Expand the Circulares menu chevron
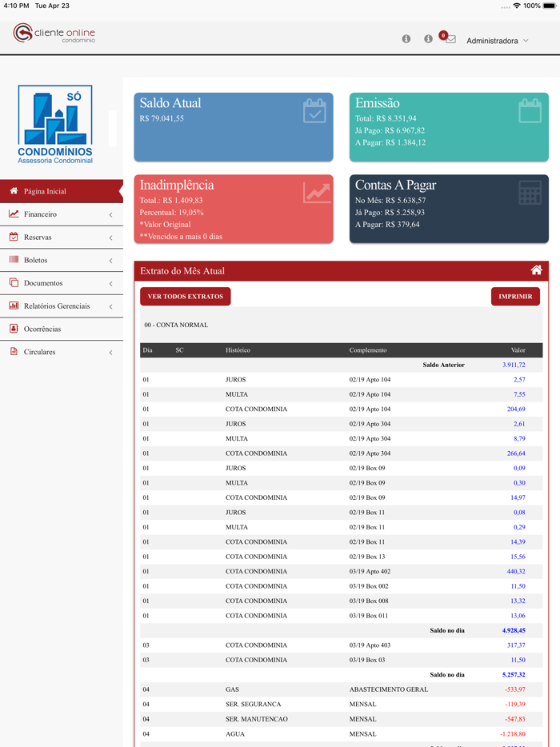 click(x=110, y=353)
